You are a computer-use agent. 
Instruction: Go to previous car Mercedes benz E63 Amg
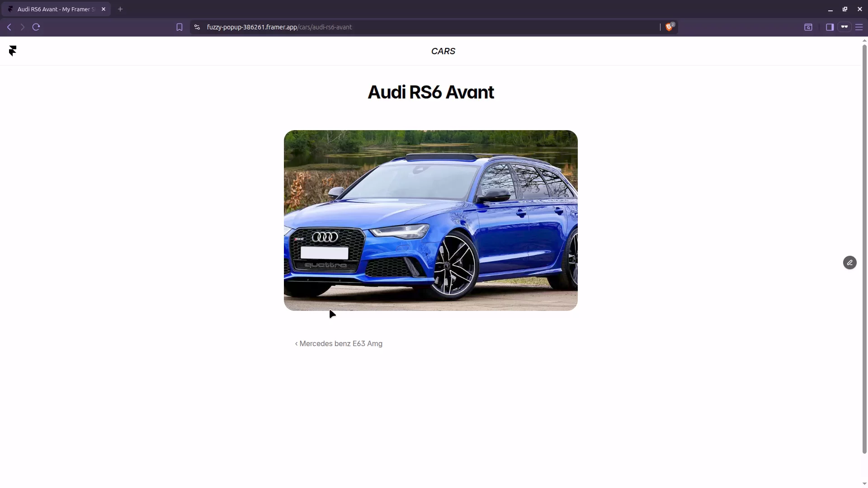coord(339,344)
